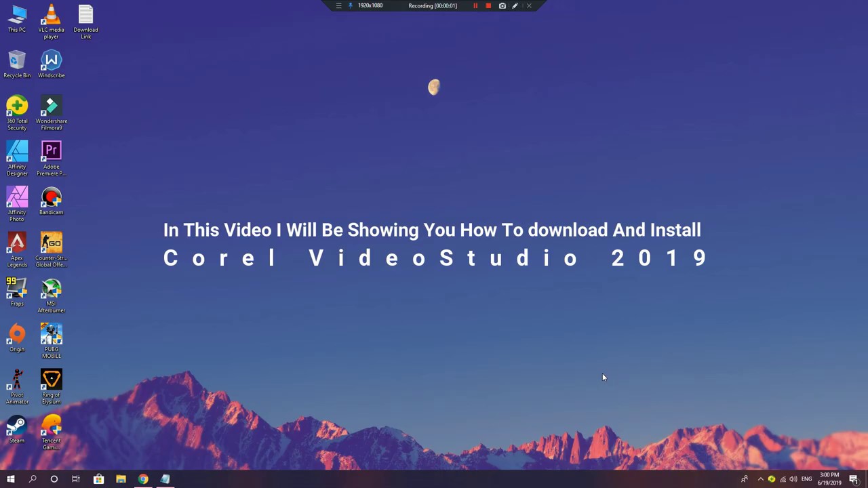Close the recording toolbar

(x=529, y=5)
